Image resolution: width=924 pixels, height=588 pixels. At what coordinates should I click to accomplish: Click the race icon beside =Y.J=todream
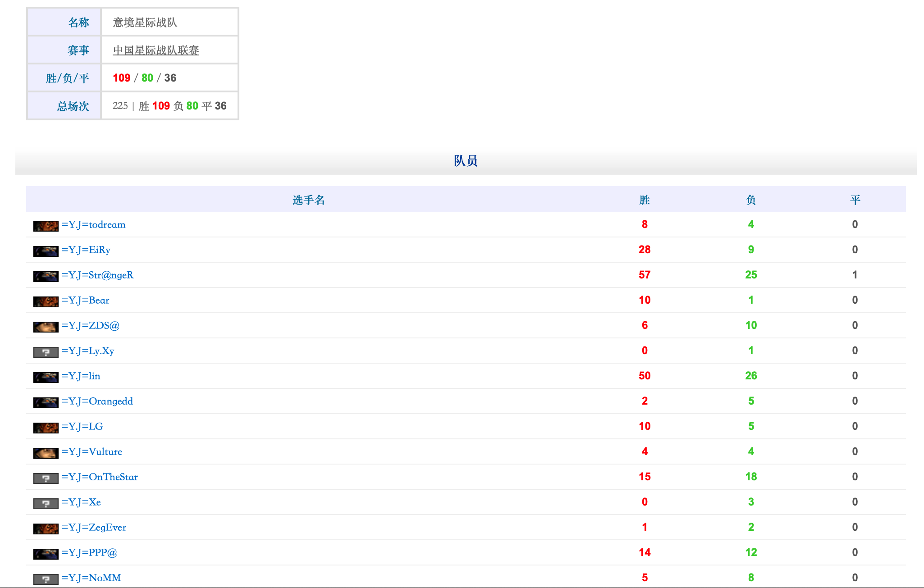pyautogui.click(x=46, y=226)
